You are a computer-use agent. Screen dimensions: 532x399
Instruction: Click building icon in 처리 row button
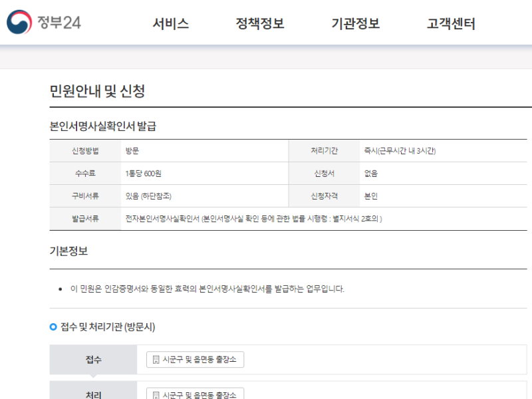click(156, 395)
